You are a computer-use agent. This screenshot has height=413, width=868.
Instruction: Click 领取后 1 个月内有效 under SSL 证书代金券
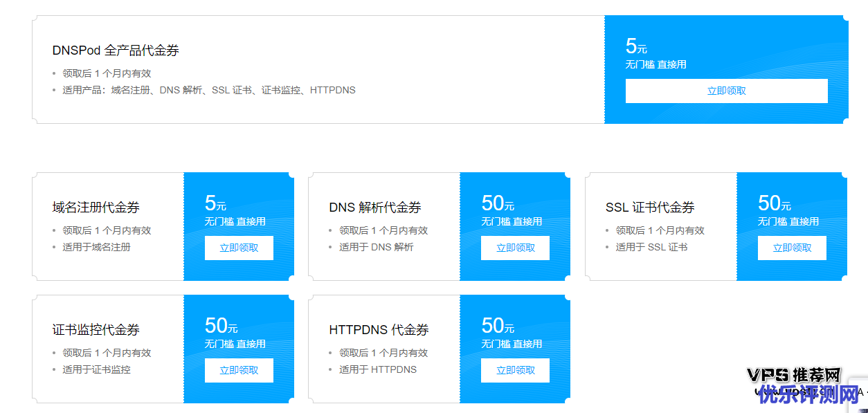coord(660,230)
